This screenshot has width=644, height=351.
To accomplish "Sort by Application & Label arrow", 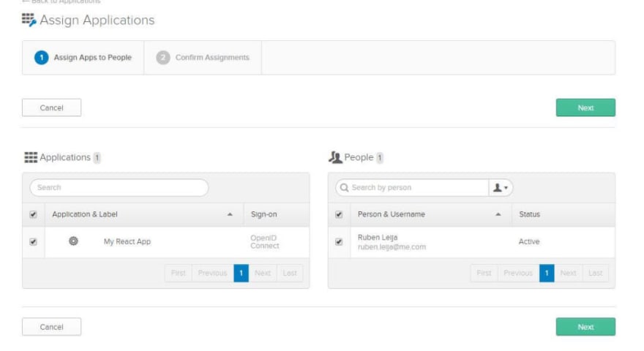I will pyautogui.click(x=230, y=214).
